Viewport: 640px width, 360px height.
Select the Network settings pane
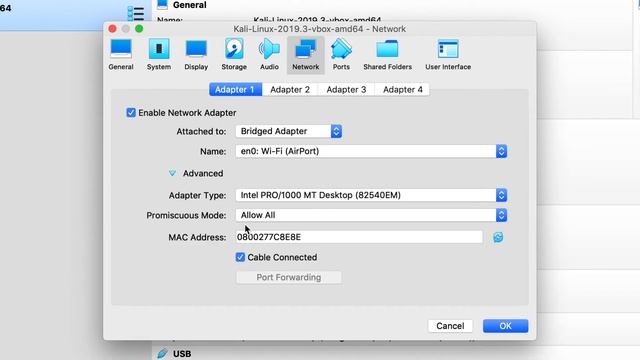point(306,55)
